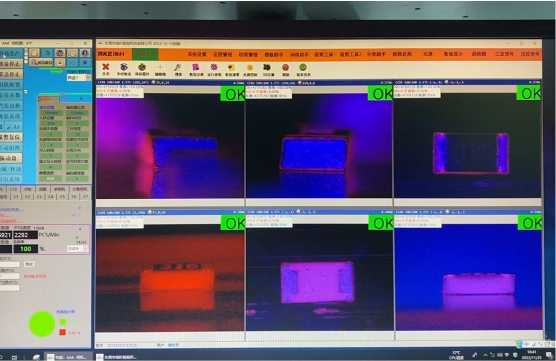Click the red legend swatch below pie chart

[x=62, y=332]
